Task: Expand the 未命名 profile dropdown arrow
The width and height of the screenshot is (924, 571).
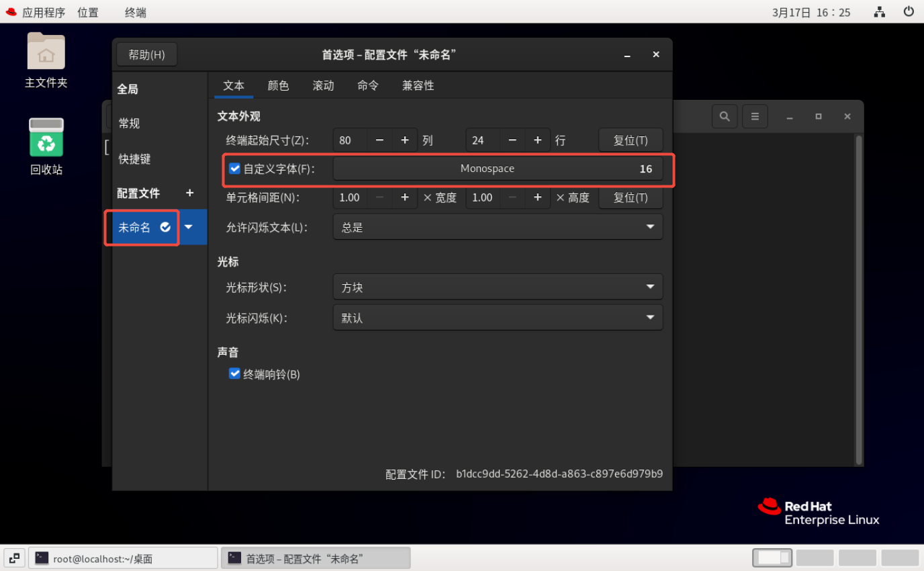Action: pyautogui.click(x=189, y=227)
